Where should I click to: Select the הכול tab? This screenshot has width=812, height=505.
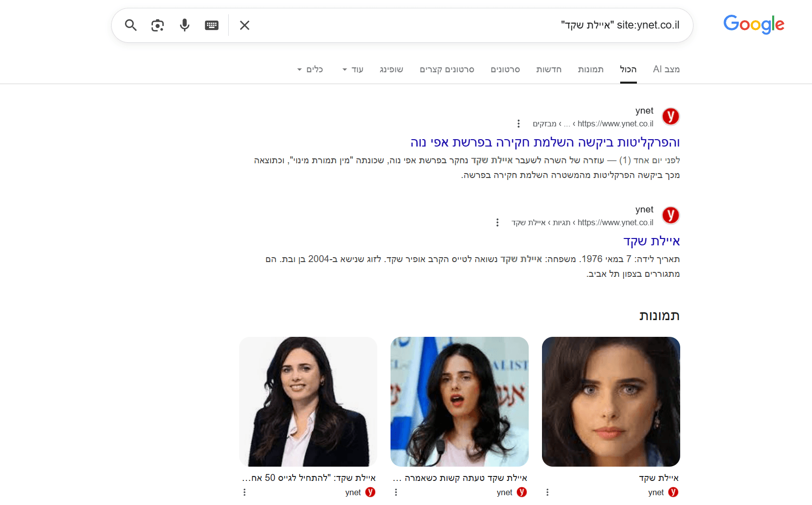tap(628, 69)
